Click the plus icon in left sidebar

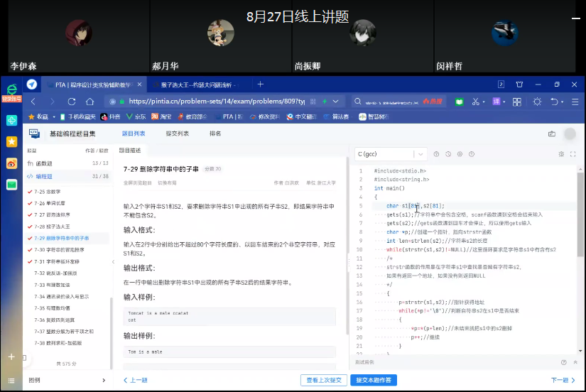pos(11,356)
